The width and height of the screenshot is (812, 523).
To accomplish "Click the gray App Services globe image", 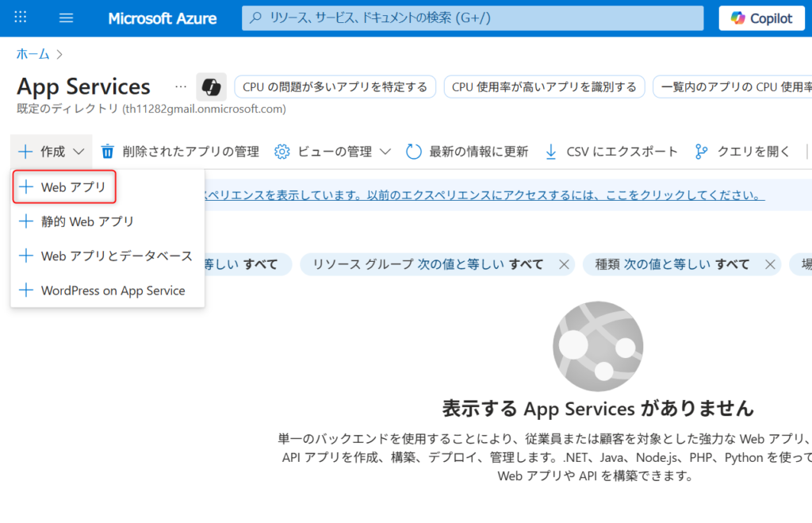I will [598, 346].
